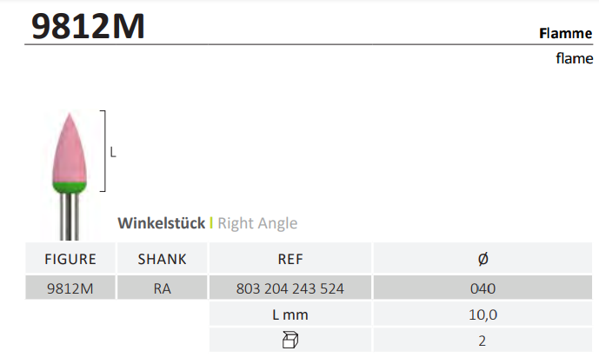
Task: Select the RA shank cell
Action: [x=163, y=289]
